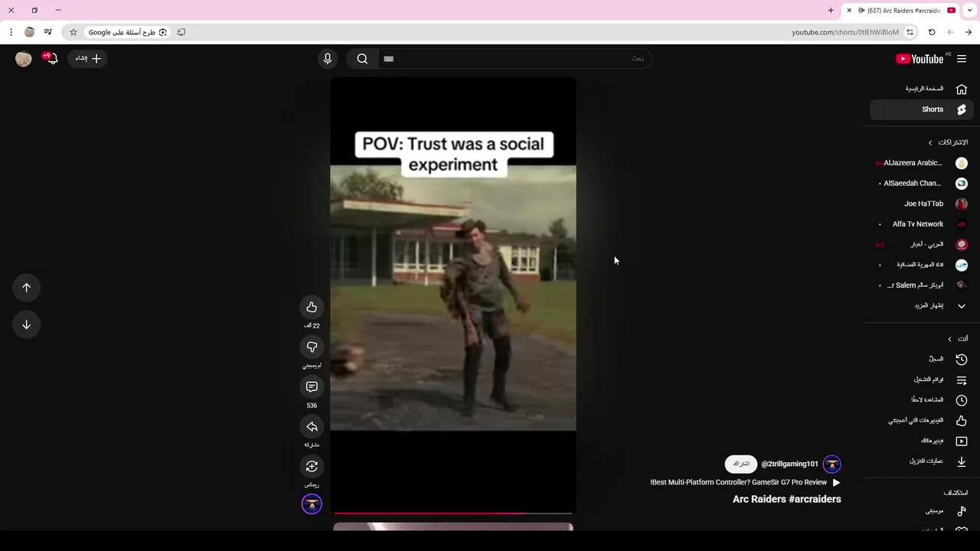Image resolution: width=980 pixels, height=551 pixels.
Task: Click the Arc Raiders #arcraiders title
Action: pyautogui.click(x=786, y=499)
